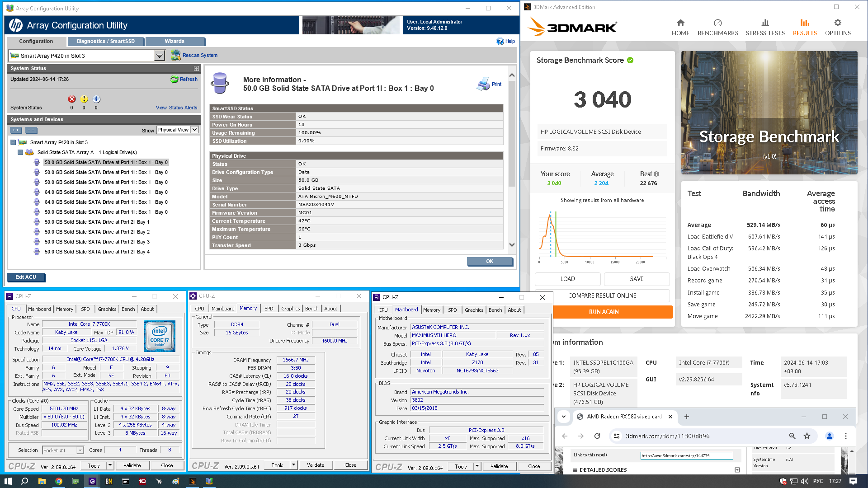Click the yellow warning alerts icon
Image resolution: width=868 pixels, height=488 pixels.
point(84,99)
